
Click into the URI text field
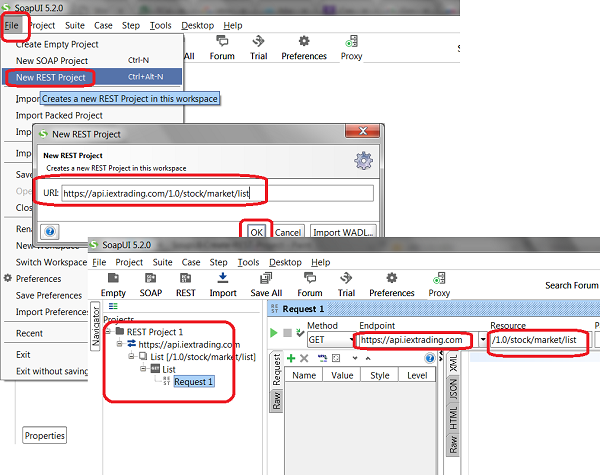[x=216, y=193]
